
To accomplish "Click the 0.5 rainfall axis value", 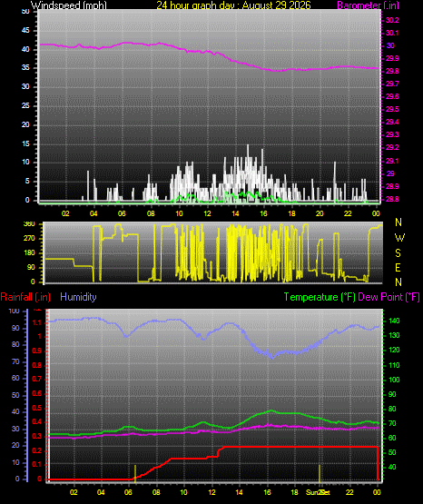I will point(37,408).
